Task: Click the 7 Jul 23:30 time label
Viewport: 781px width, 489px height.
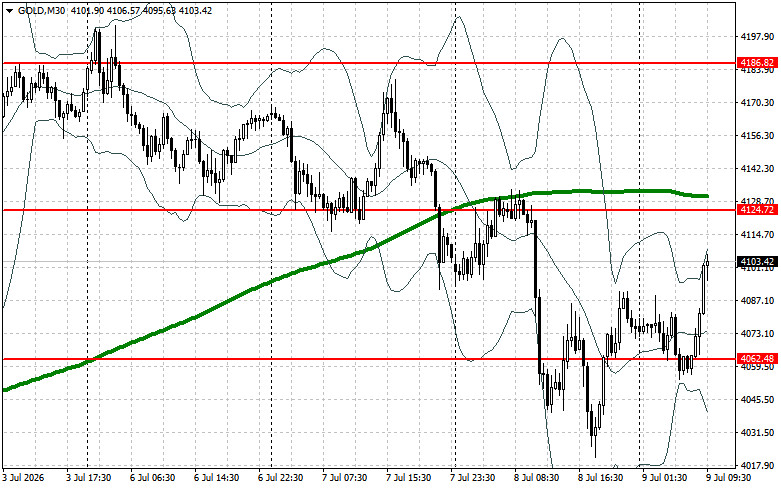Action: [x=473, y=478]
